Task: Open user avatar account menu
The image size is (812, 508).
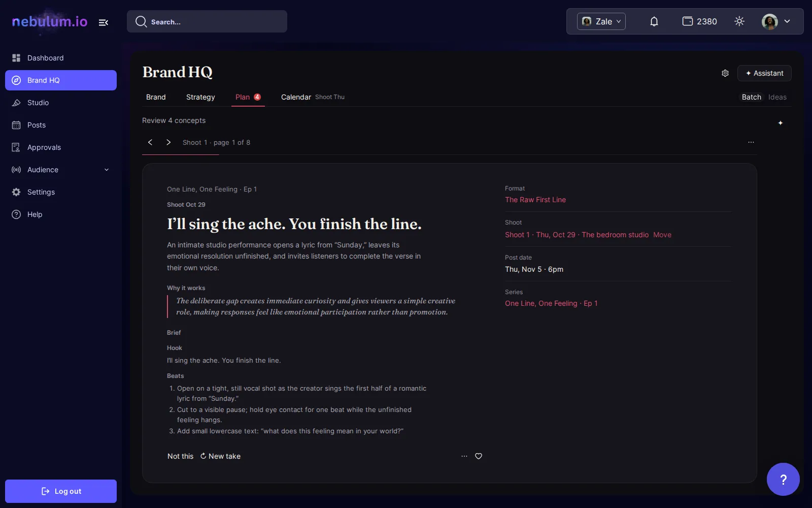Action: 776,21
